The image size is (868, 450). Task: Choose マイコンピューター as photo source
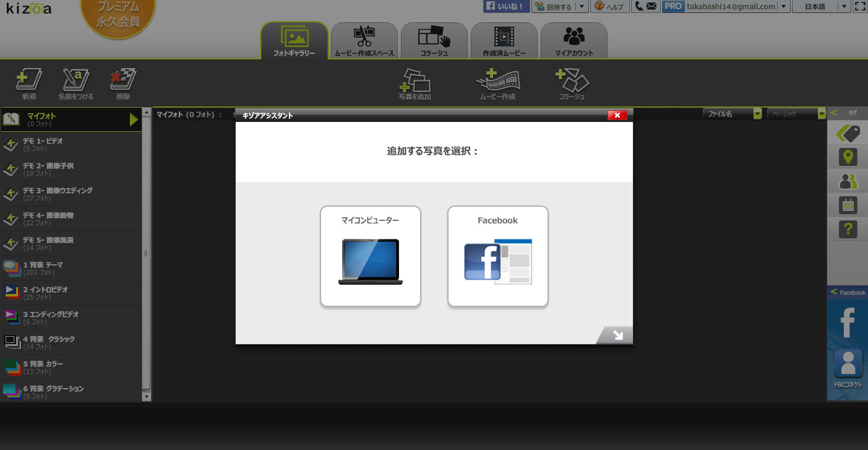tap(370, 256)
